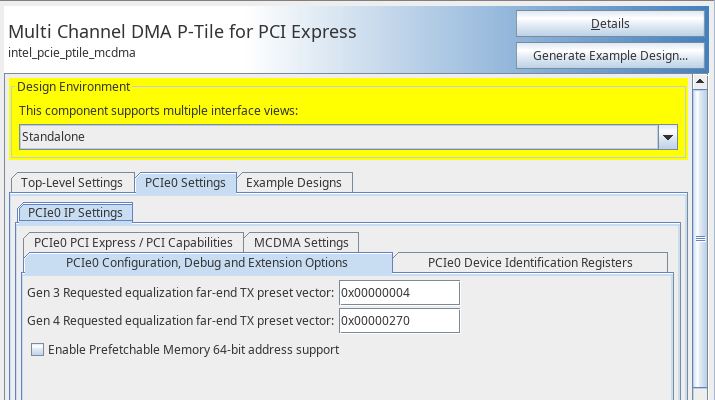
Task: Enable Prefetchable Memory 64-bit address support
Action: click(x=38, y=350)
